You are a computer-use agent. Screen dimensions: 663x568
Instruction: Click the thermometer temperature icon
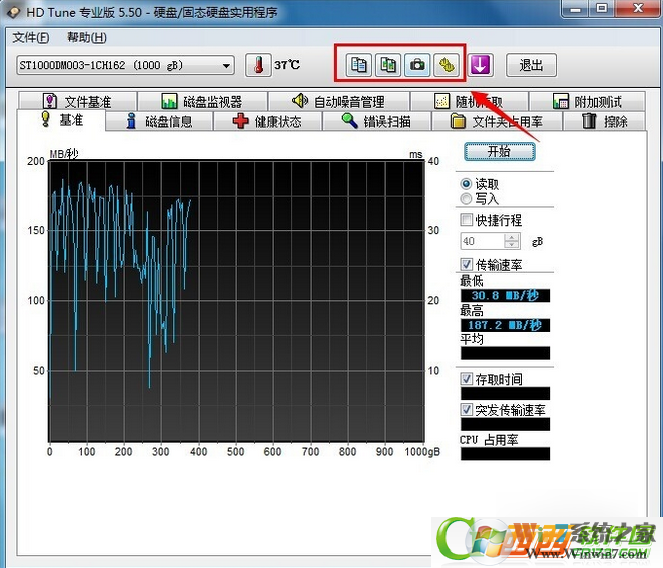coord(258,66)
